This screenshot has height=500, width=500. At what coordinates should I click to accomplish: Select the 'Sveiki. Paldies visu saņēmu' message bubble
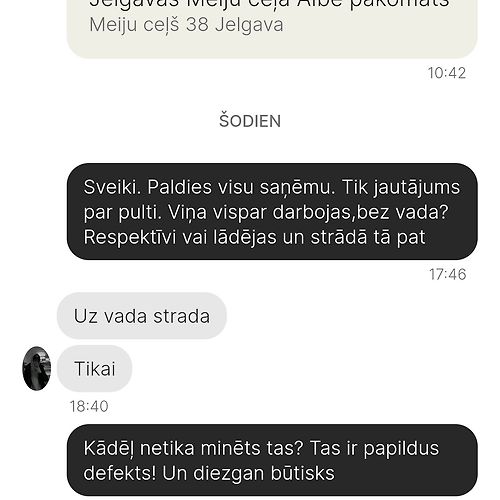[272, 212]
